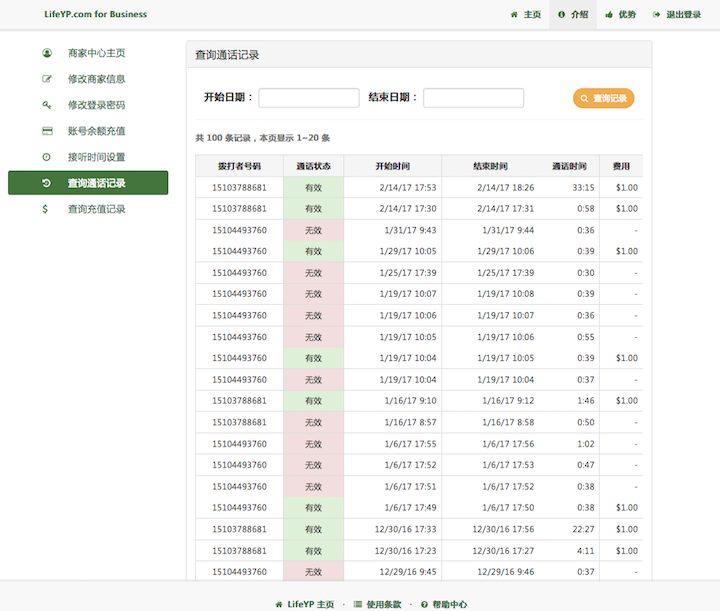Click the 有效 status in the 1/29/17 10:05 row
Screen dimensions: 720x611
(314, 251)
